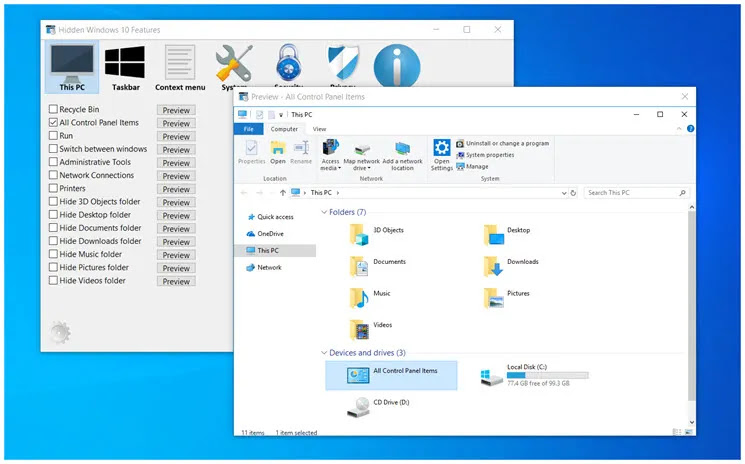Check Network Connections option

click(53, 175)
